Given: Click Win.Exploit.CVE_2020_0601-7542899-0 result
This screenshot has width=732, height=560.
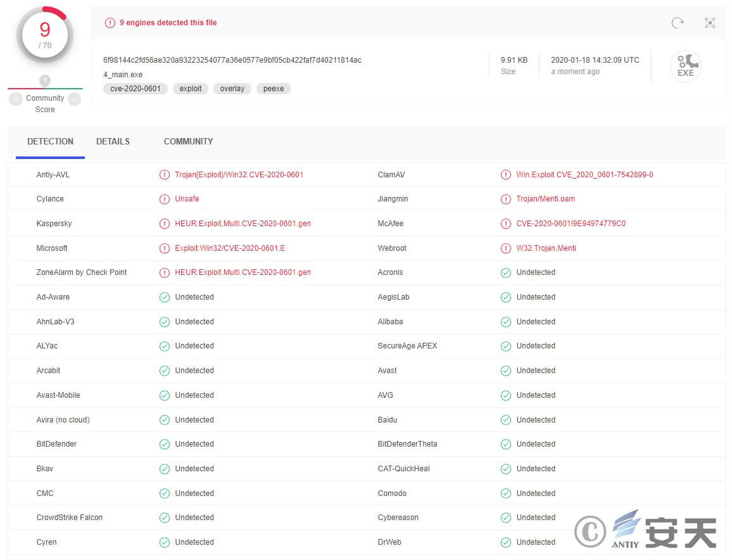Looking at the screenshot, I should point(584,175).
